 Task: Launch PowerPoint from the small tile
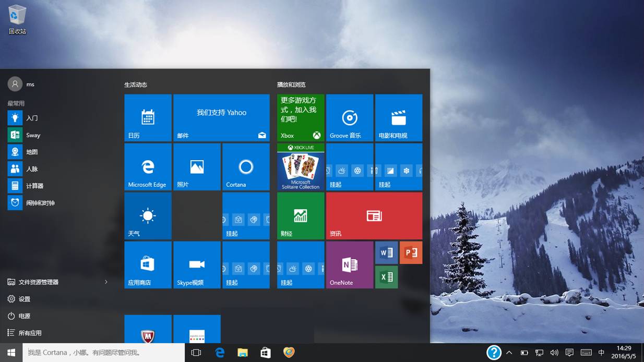coord(411,252)
